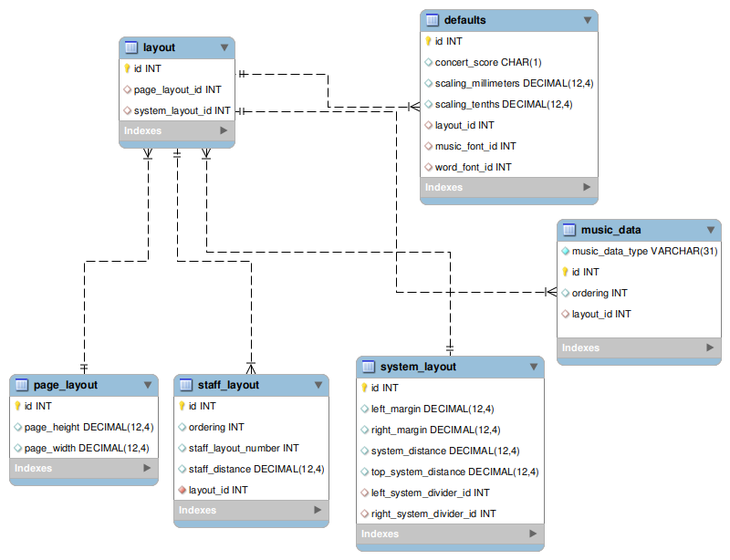The height and width of the screenshot is (560, 730).
Task: Click the defaults table icon
Action: (432, 20)
